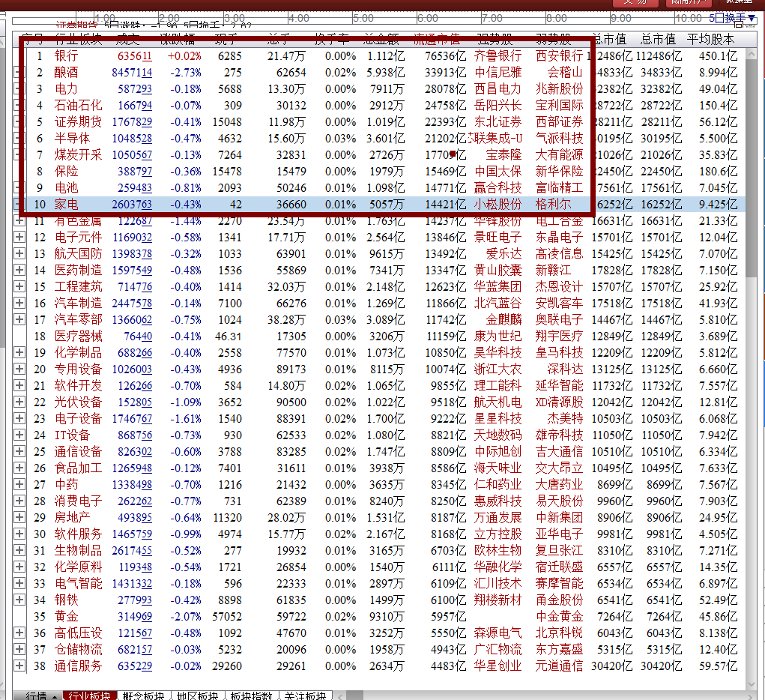Click plus icon beside 中药 row
The height and width of the screenshot is (700, 765).
(20, 485)
